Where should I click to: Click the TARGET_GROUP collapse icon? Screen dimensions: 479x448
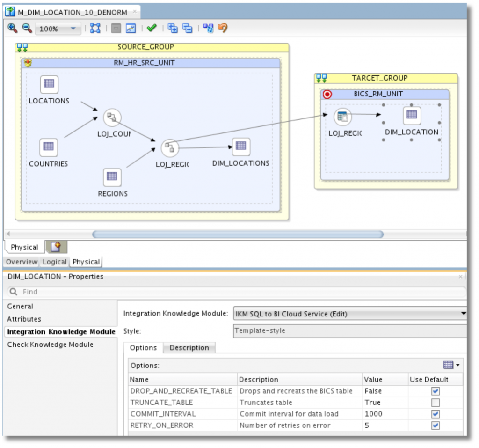tap(321, 78)
